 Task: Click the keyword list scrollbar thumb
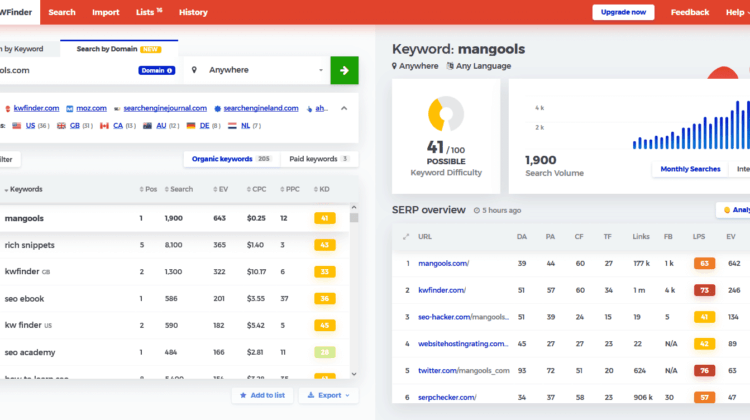tap(354, 218)
